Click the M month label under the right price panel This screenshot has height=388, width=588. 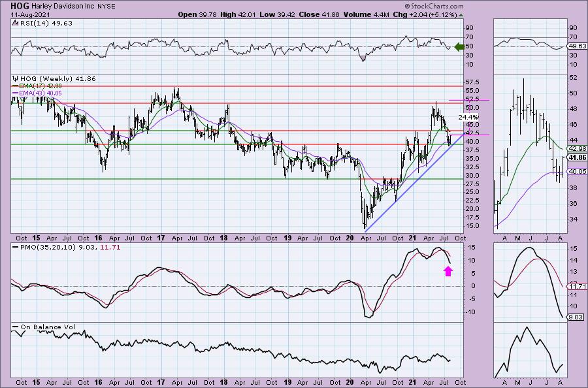click(518, 238)
